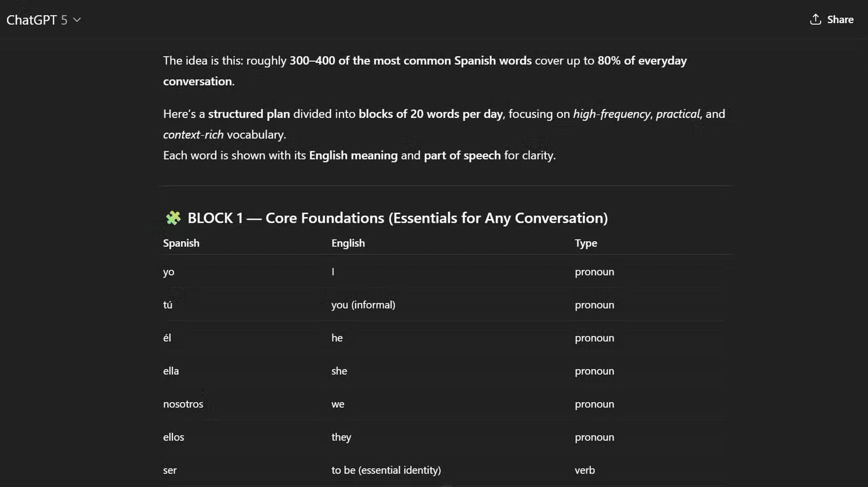Image resolution: width=868 pixels, height=487 pixels.
Task: Click the "verb" type cell
Action: (584, 470)
